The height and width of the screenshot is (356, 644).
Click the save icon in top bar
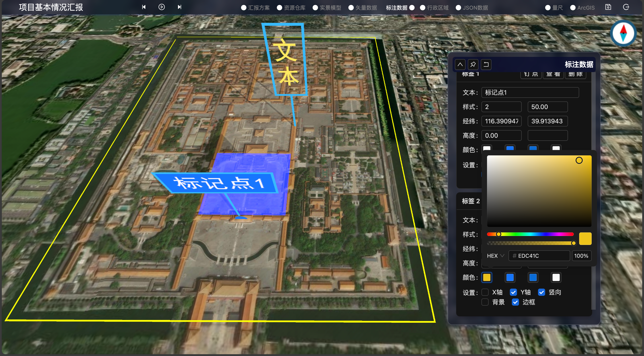(608, 7)
